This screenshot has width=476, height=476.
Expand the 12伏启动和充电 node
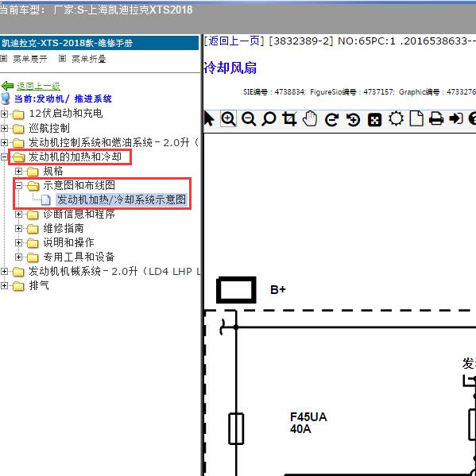click(4, 114)
